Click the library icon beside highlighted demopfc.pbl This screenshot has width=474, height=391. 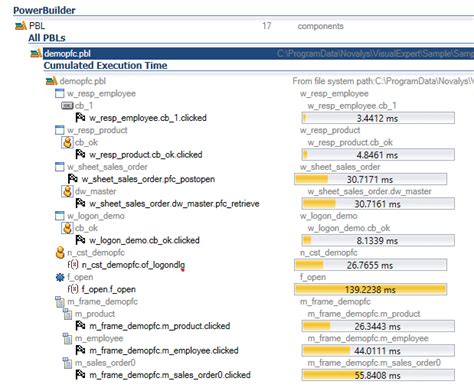36,53
